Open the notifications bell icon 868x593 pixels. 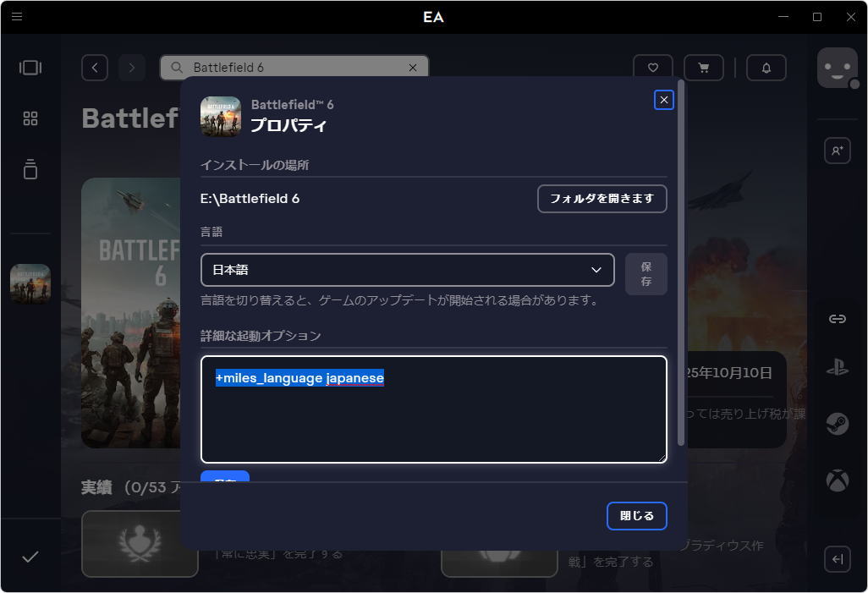766,68
